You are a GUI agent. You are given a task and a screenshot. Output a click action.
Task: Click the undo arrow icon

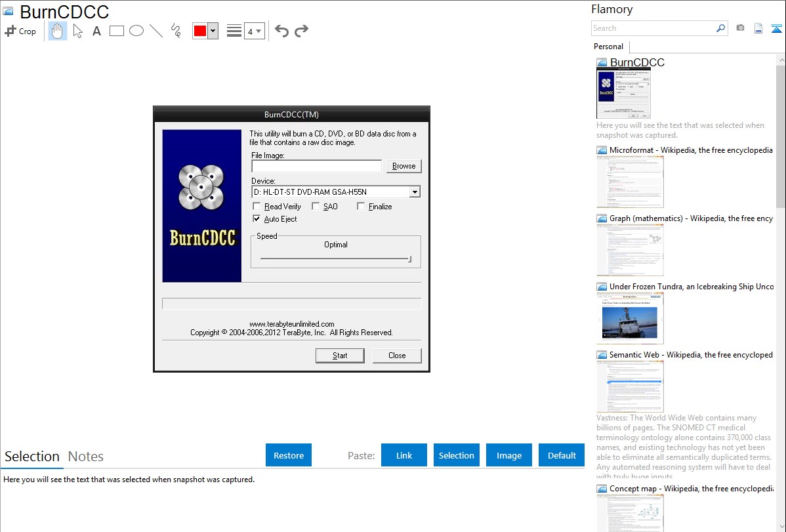[281, 31]
